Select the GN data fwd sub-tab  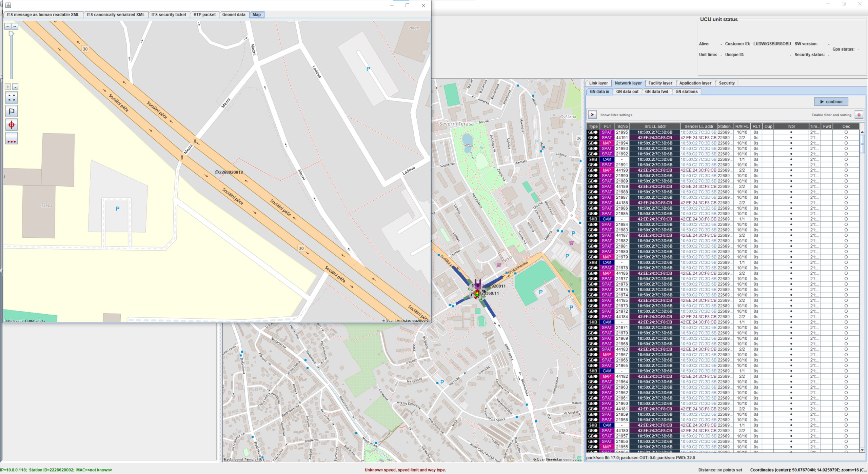pos(656,92)
